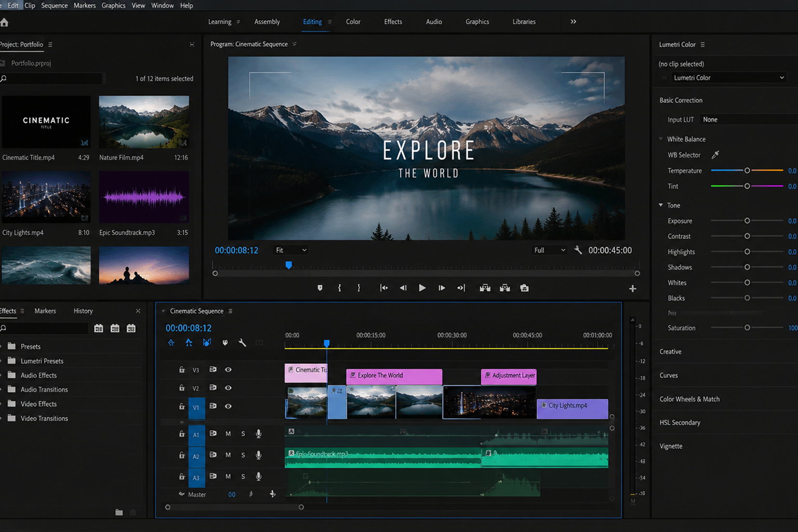
Task: Click the Lift button icon
Action: click(x=485, y=288)
